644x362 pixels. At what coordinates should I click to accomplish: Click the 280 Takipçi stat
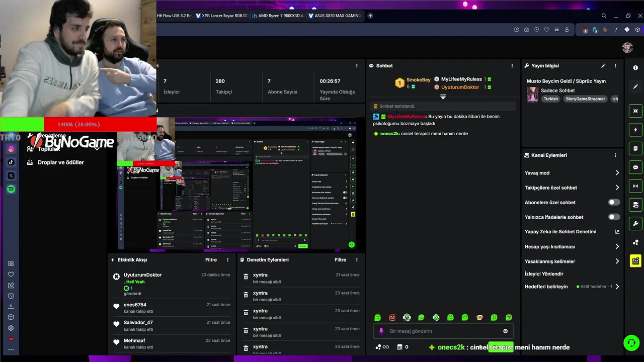223,86
